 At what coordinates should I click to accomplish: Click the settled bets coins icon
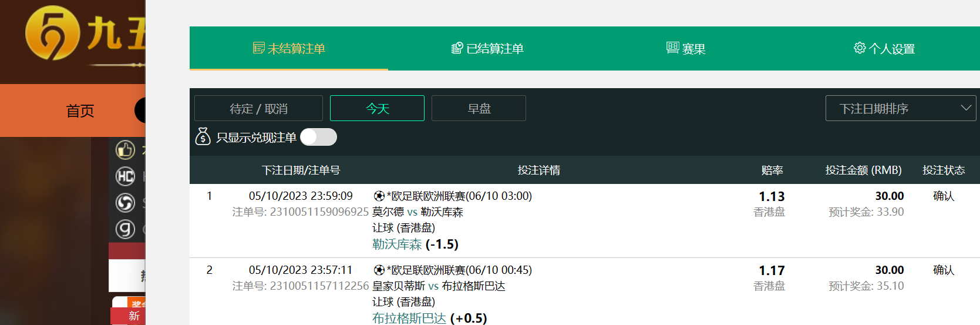(457, 48)
